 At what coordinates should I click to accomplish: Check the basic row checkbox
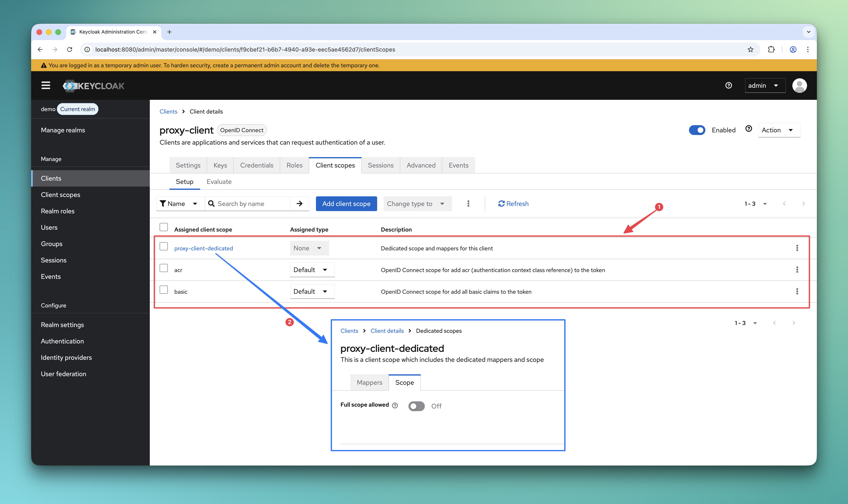coord(164,290)
